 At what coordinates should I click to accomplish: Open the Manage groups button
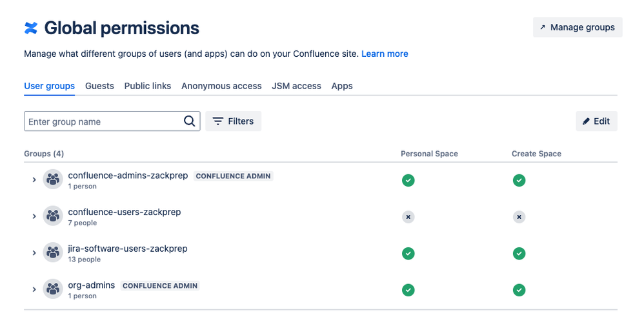point(578,27)
